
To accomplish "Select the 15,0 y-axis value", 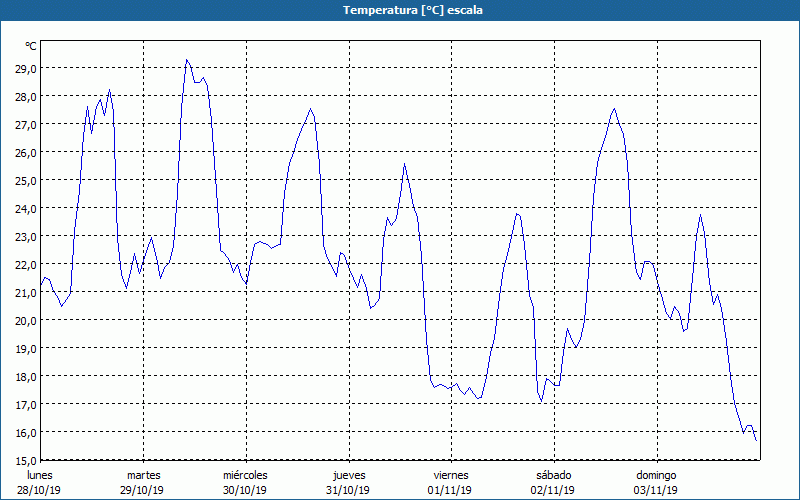I will point(26,461).
